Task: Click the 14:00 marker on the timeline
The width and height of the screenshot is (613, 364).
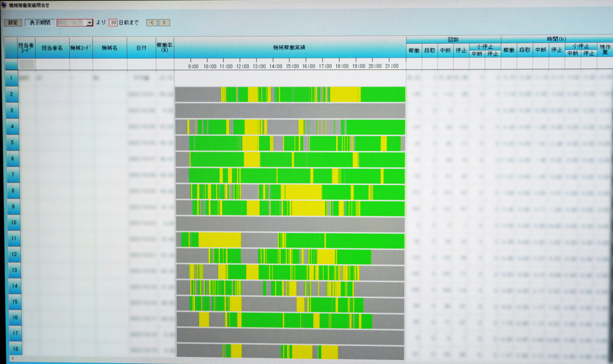Action: click(x=276, y=66)
